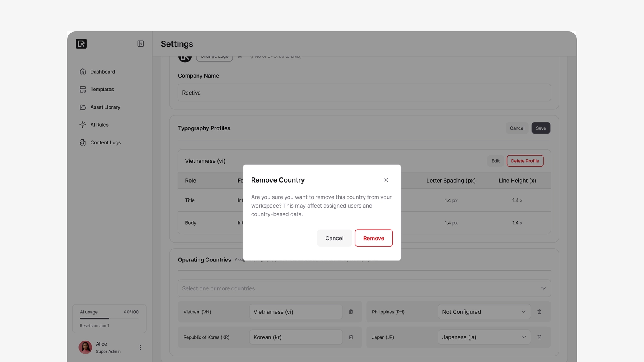Confirm removal with the Remove button
Image resolution: width=644 pixels, height=362 pixels.
374,238
